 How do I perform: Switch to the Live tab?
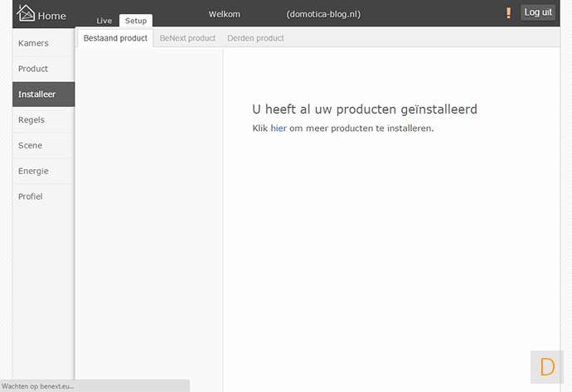pos(104,21)
